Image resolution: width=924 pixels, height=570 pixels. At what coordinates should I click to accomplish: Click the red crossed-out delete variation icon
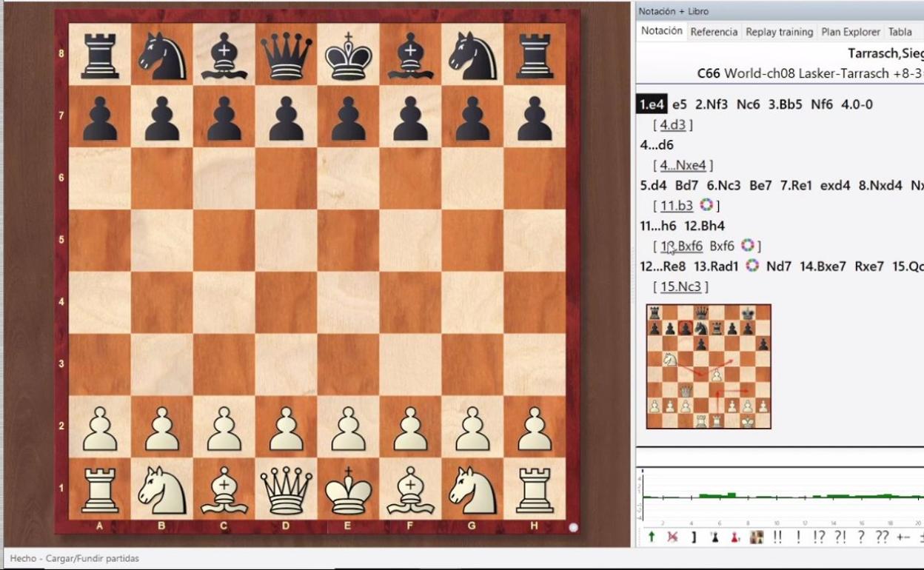point(672,537)
